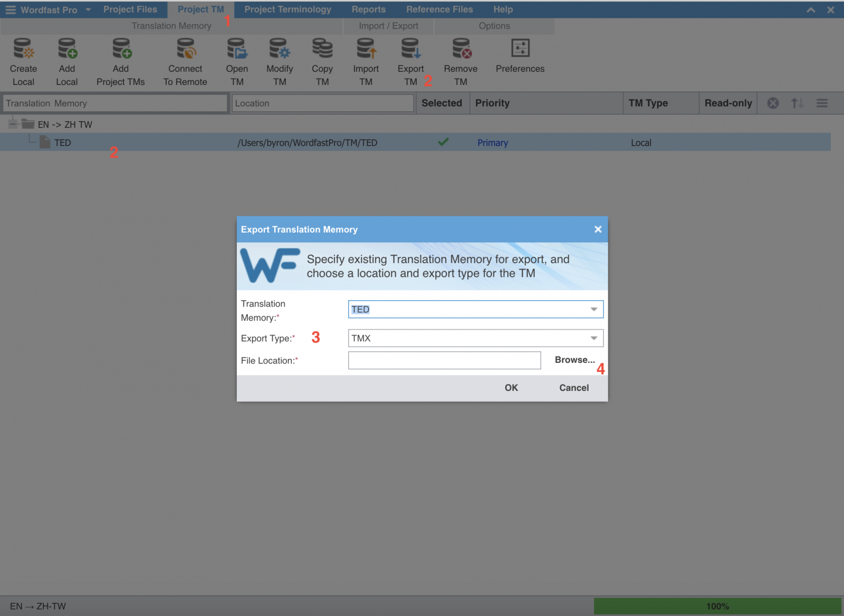Switch to the Project Terminology tab
Viewport: 844px width, 616px height.
point(287,9)
